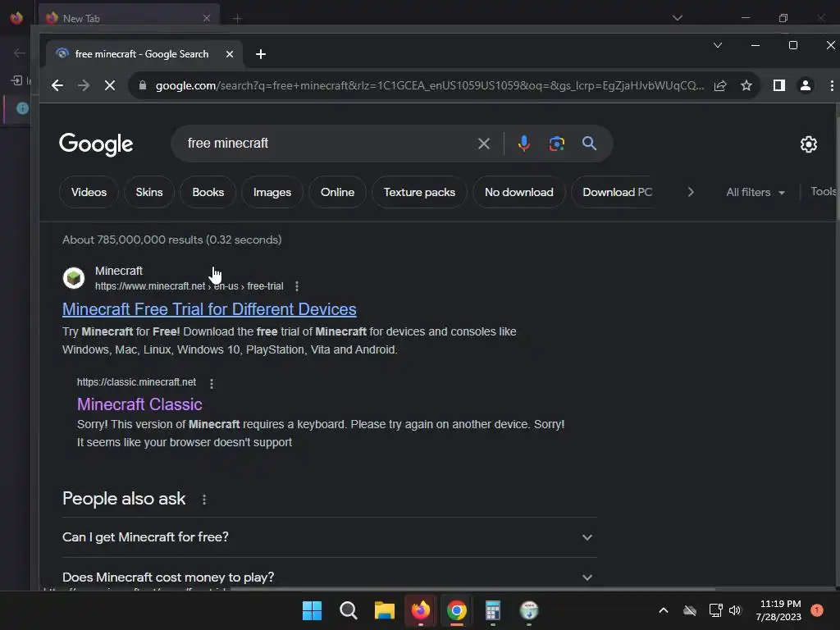Open the clock and date flyout

tap(779, 610)
